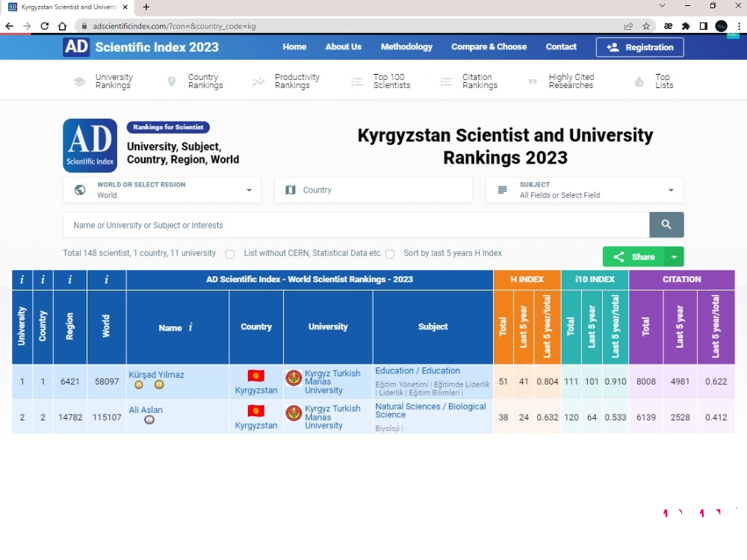
Task: Open the Home menu item
Action: click(x=294, y=46)
